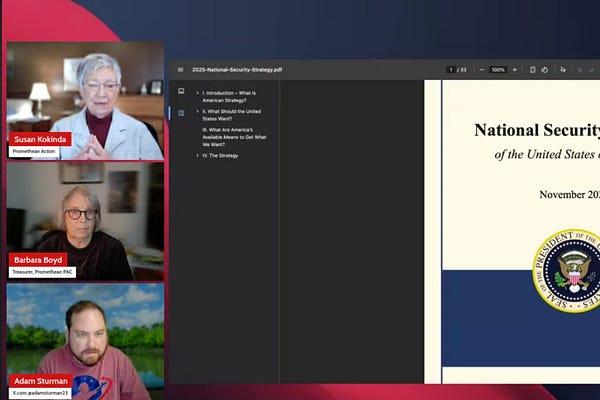600x400 pixels.
Task: Click the November date on cover page
Action: pyautogui.click(x=569, y=194)
